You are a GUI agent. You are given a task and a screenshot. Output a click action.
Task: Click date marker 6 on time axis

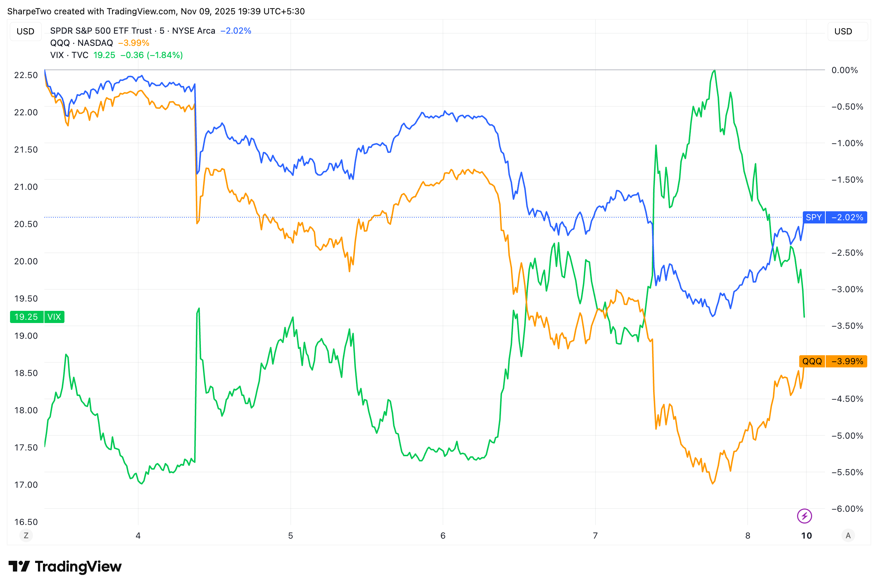click(x=443, y=535)
